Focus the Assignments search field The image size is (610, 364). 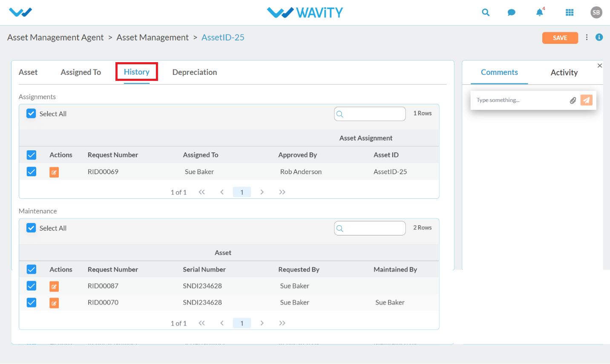tap(370, 114)
